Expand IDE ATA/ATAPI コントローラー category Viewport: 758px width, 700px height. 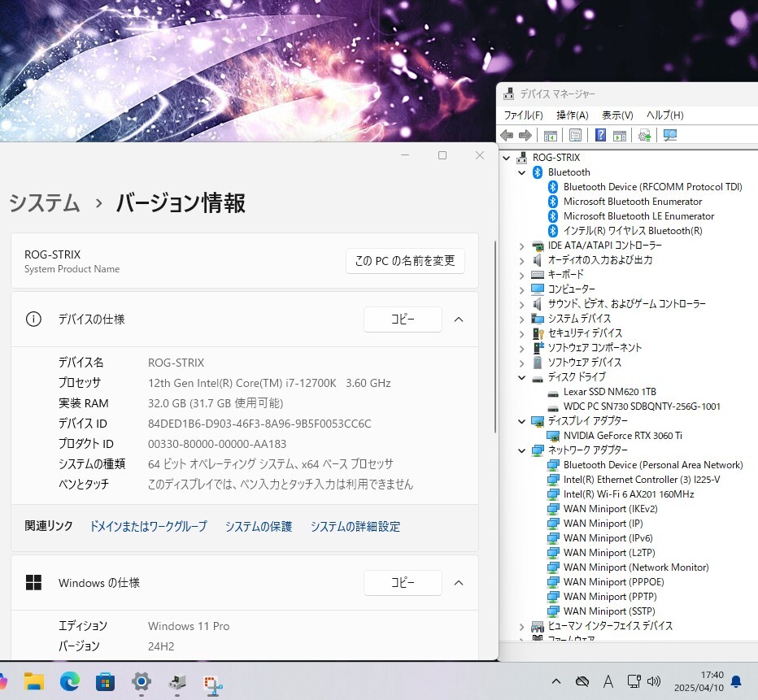coord(521,246)
